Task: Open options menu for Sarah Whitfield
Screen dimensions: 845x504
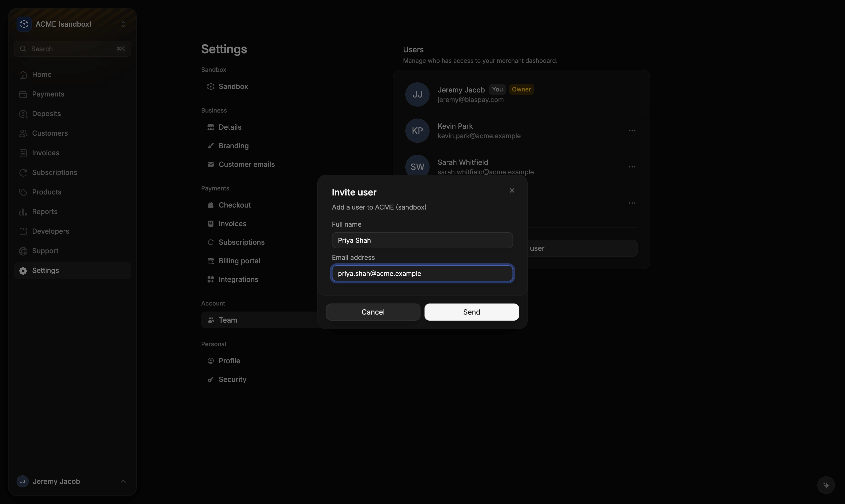Action: click(632, 167)
